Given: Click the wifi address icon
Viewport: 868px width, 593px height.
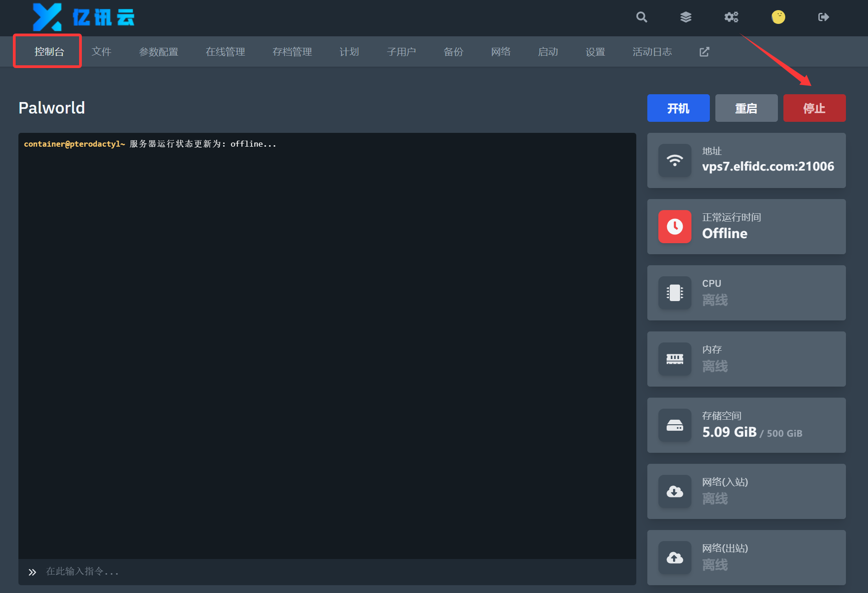Looking at the screenshot, I should pyautogui.click(x=675, y=160).
